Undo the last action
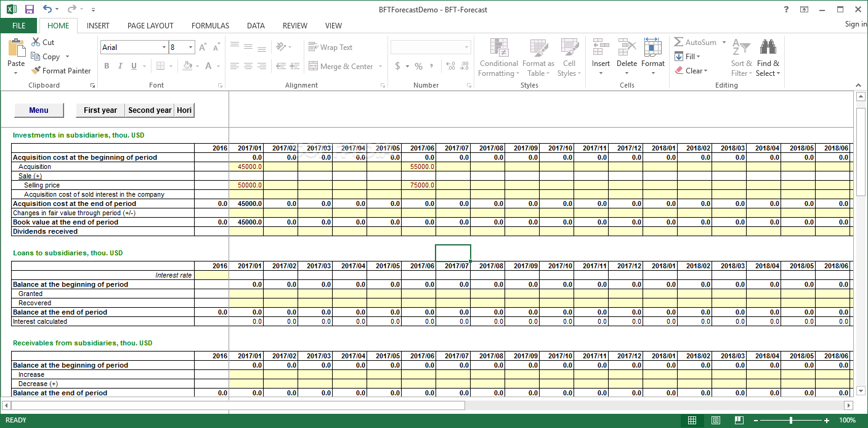 pos(47,9)
